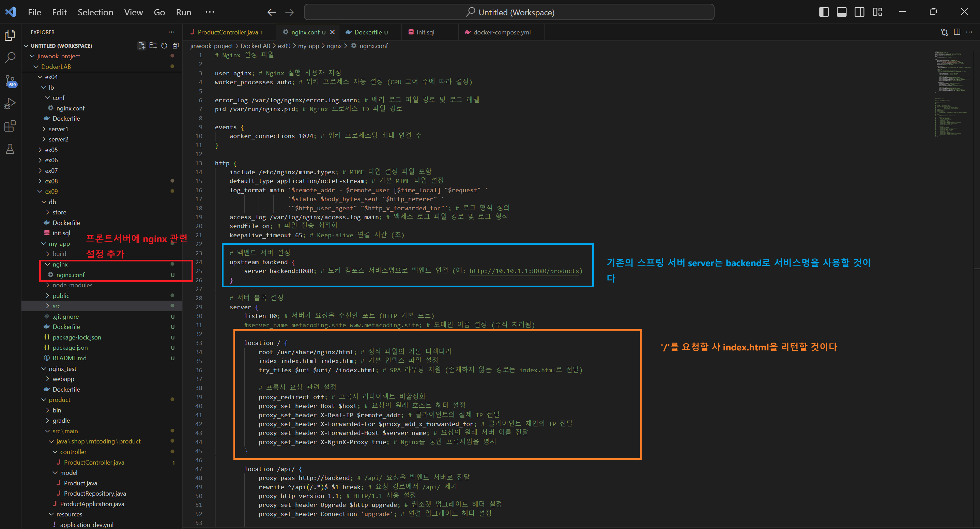Screen dimensions: 980x529
Task: Open the Extensions view
Action: coord(10,126)
